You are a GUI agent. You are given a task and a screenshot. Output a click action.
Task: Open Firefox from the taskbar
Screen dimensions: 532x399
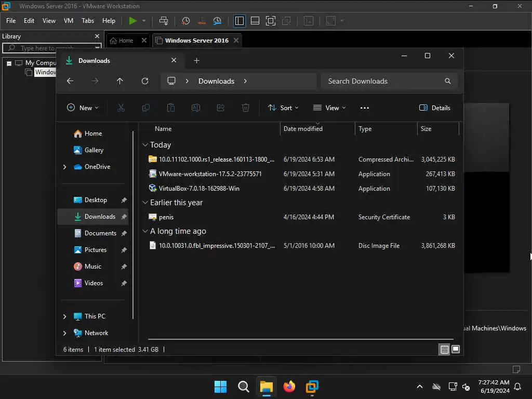(289, 387)
